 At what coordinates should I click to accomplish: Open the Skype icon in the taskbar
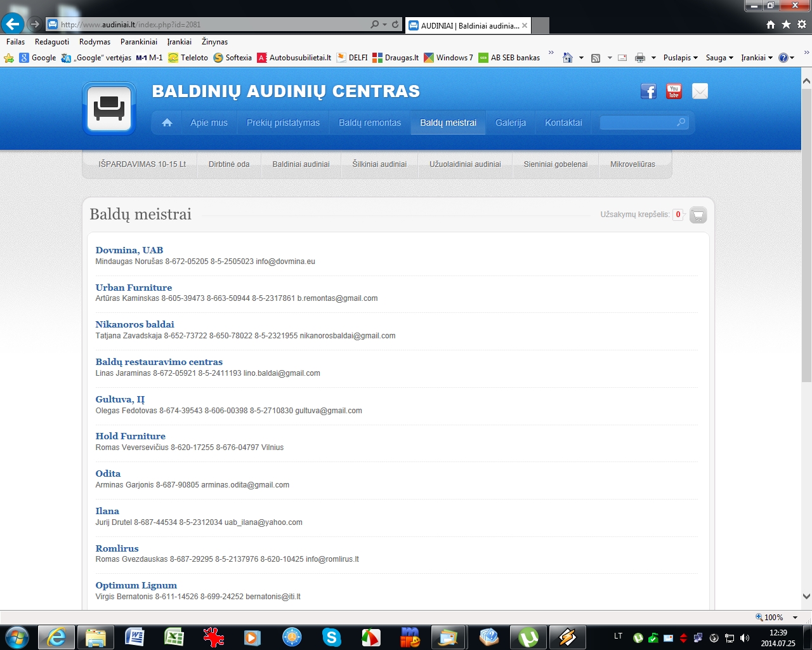(x=331, y=637)
